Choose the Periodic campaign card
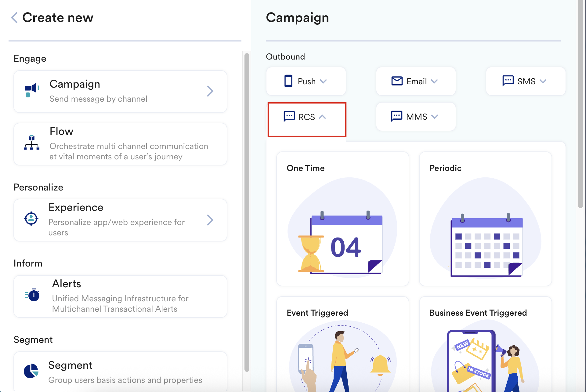 pos(485,219)
